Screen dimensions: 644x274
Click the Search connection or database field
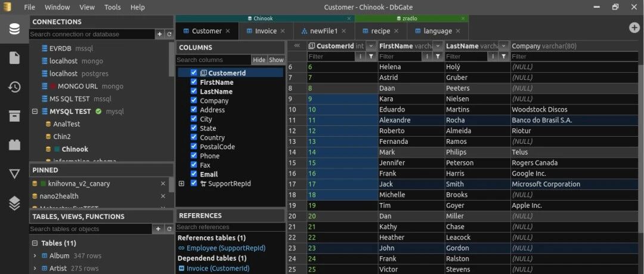92,34
